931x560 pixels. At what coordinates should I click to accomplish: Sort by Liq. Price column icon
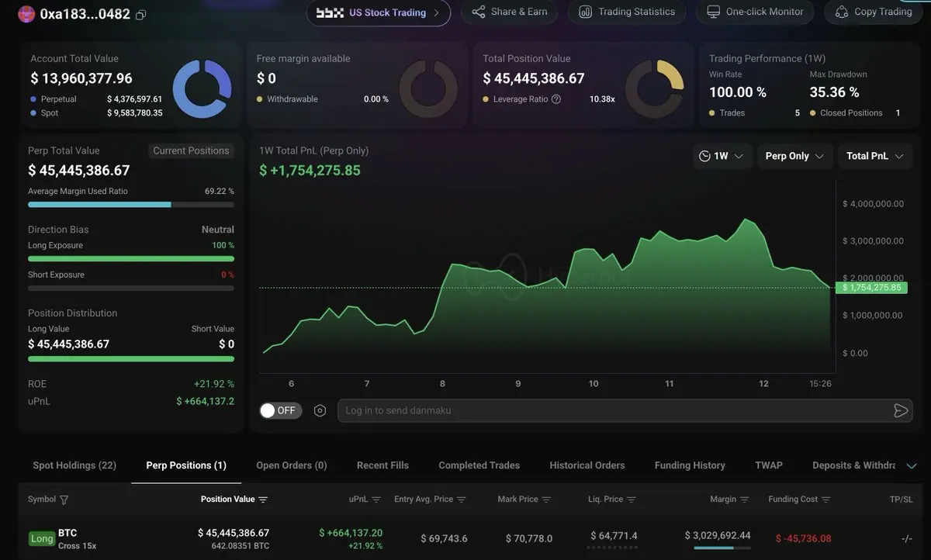tap(632, 500)
